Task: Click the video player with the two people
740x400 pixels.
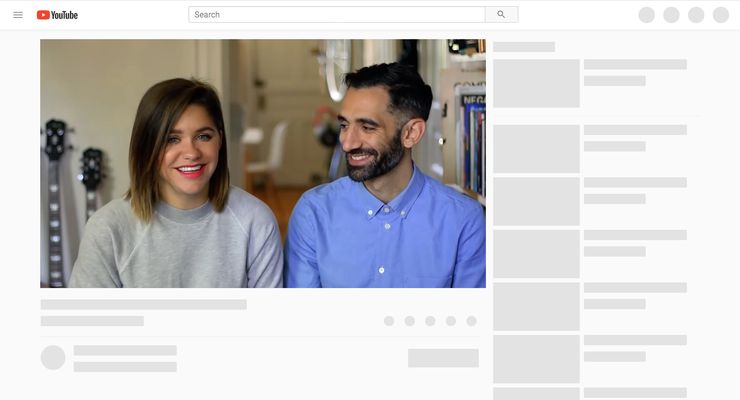Action: (x=263, y=164)
